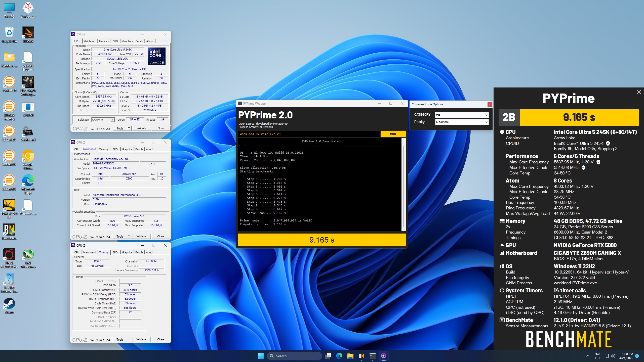
Task: Open AIDA64 Extreme shortcut
Action: (x=28, y=61)
